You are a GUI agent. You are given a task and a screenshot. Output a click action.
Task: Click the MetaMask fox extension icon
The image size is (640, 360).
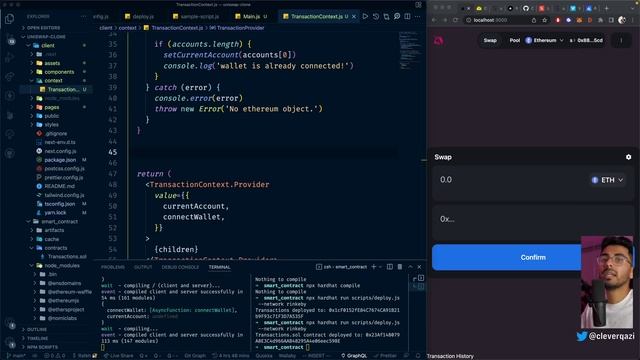click(579, 20)
